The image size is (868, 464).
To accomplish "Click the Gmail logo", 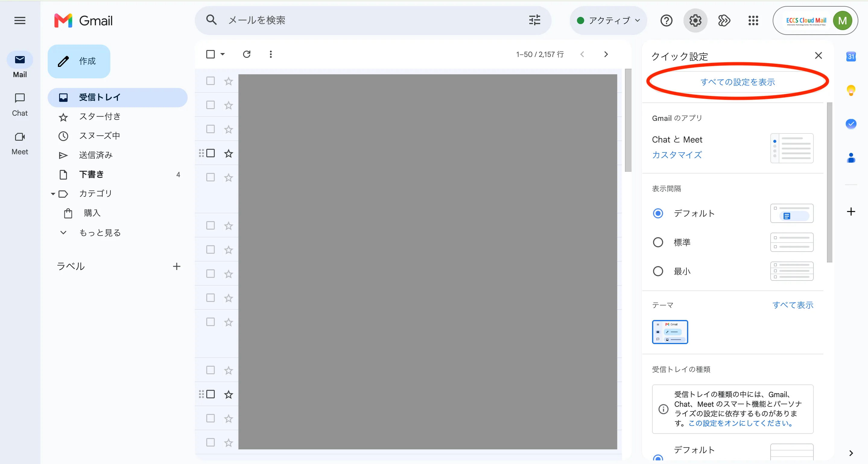I will pyautogui.click(x=84, y=20).
